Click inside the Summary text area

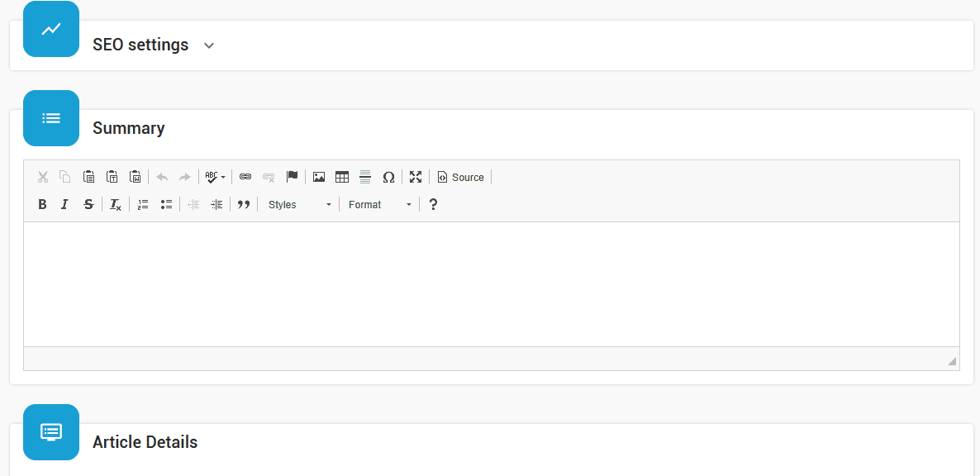491,283
